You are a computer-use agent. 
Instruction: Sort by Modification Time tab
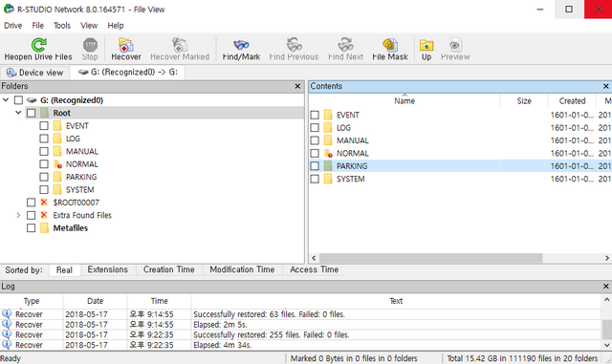pos(242,269)
